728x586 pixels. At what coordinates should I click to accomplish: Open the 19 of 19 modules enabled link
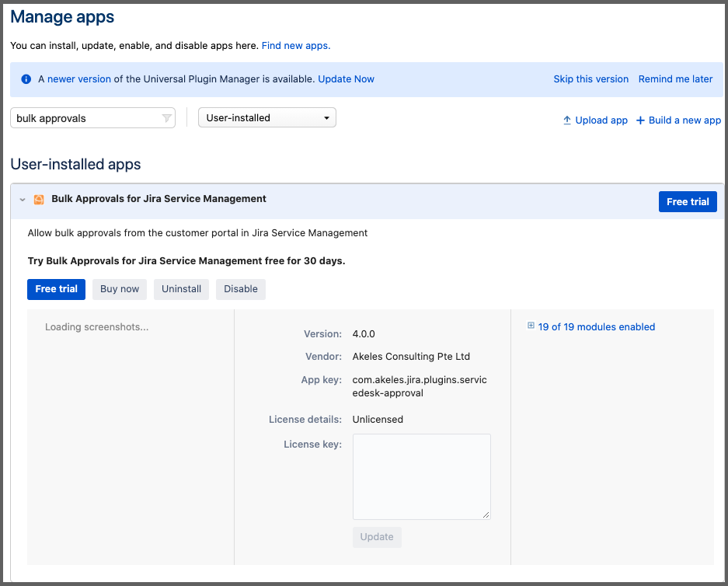pyautogui.click(x=596, y=327)
